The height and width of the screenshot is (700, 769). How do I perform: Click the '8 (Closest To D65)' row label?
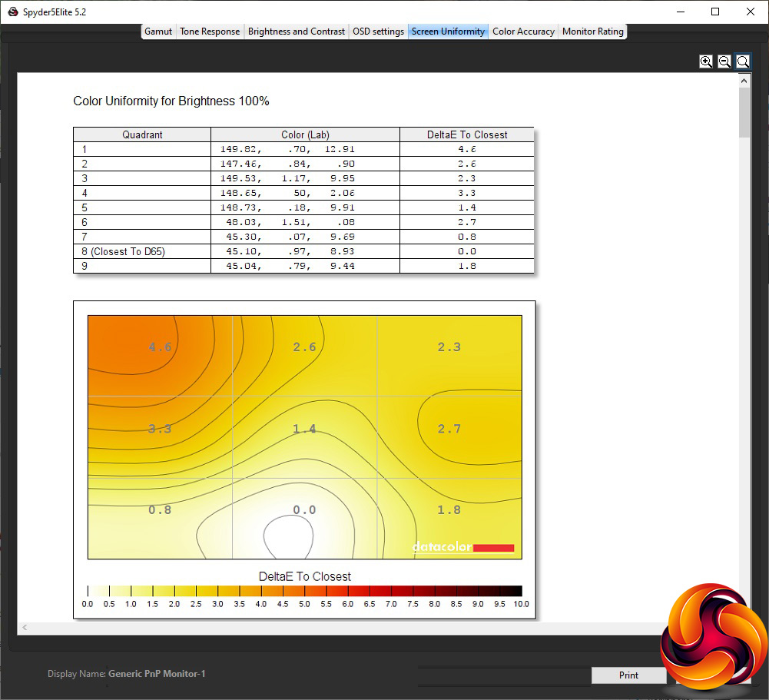point(123,252)
